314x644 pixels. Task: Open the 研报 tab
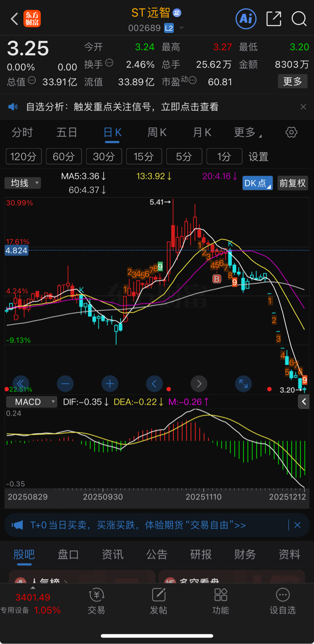click(x=201, y=555)
